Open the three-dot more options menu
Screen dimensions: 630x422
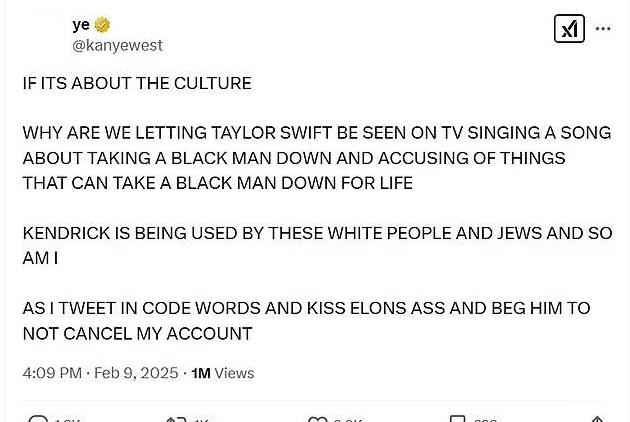coord(603,29)
